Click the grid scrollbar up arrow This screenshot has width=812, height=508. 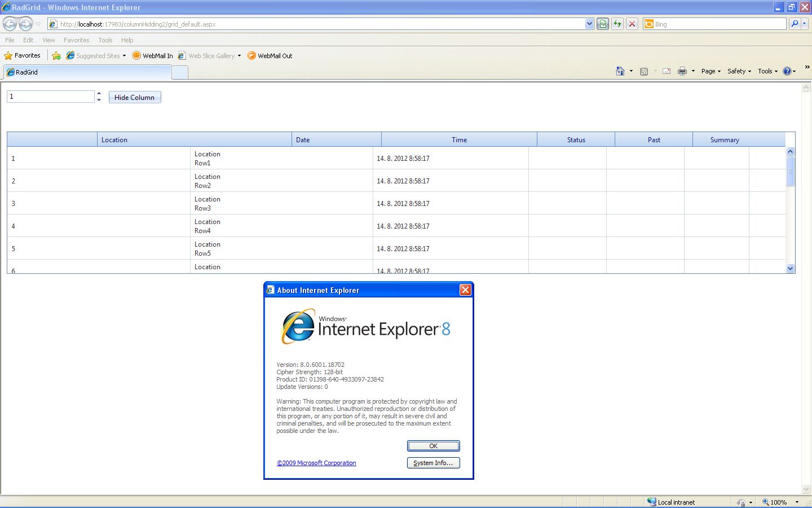pyautogui.click(x=790, y=151)
